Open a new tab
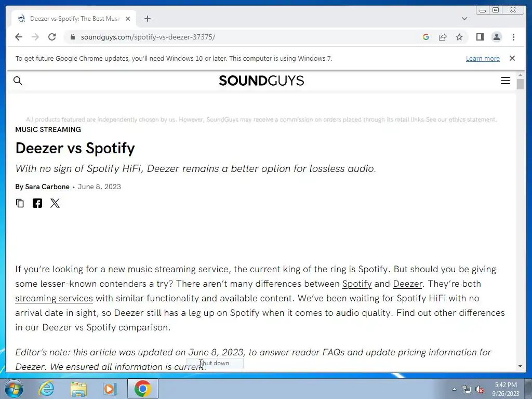532x399 pixels. tap(147, 19)
